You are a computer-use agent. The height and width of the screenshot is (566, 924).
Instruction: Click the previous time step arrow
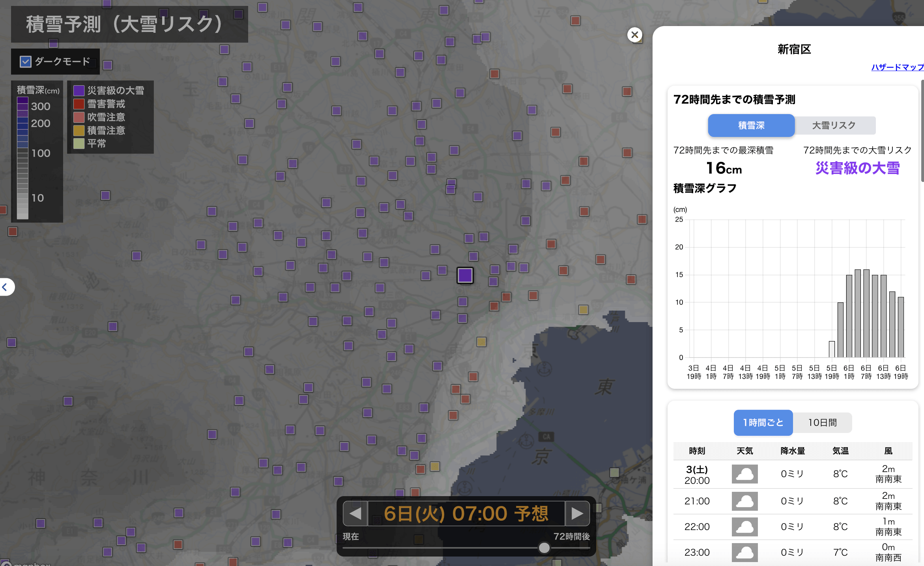pos(355,514)
